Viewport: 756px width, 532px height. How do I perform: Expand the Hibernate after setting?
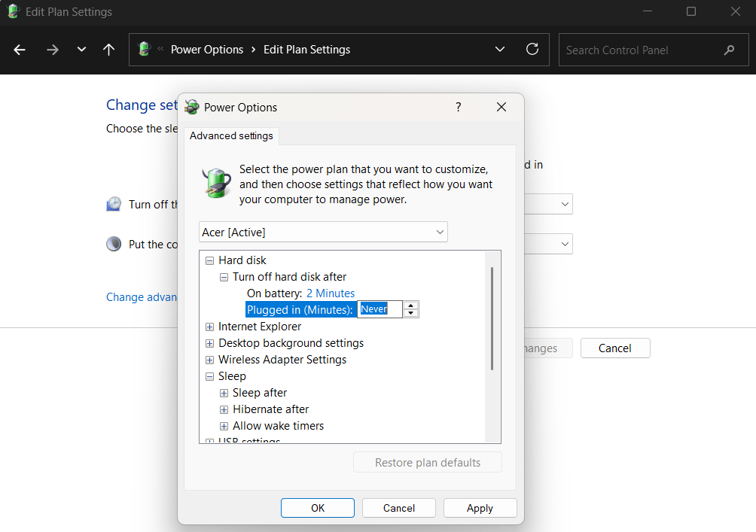(x=224, y=409)
